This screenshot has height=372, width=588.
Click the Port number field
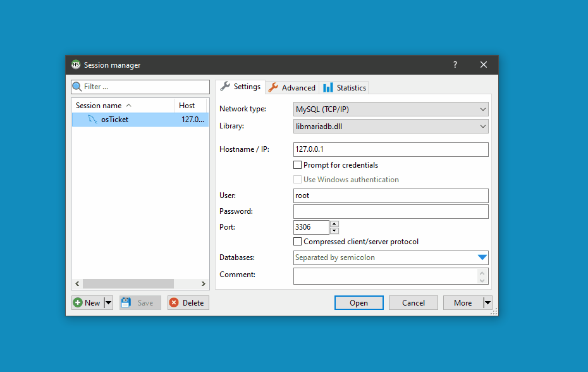tap(311, 227)
